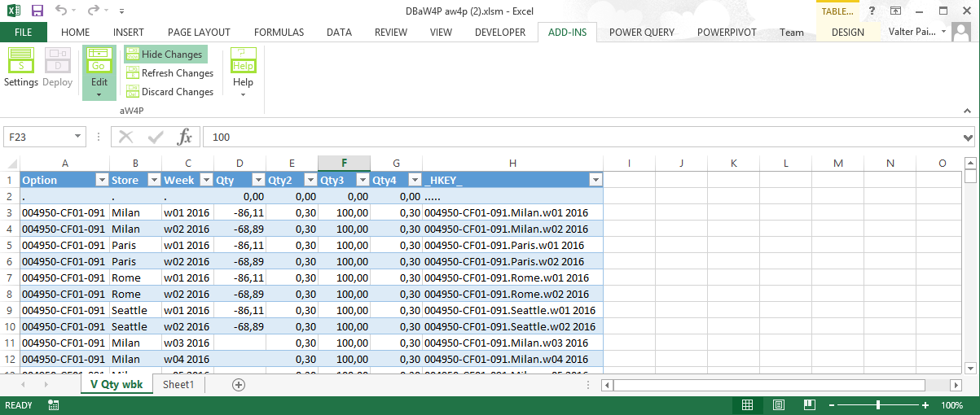Viewport: 980px width, 415px height.
Task: Collapse the ribbon with the chevron
Action: tap(967, 109)
